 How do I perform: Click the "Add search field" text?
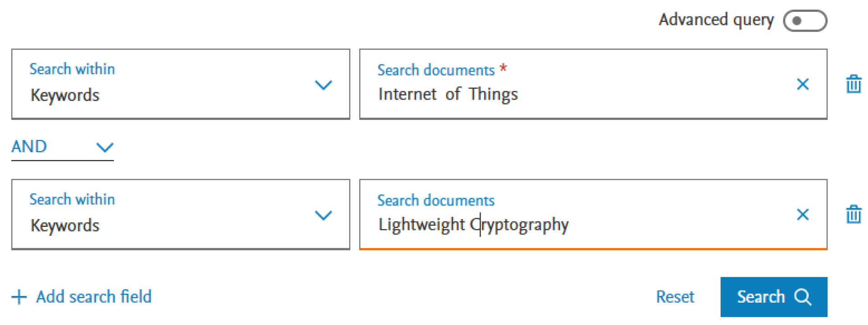point(94,297)
